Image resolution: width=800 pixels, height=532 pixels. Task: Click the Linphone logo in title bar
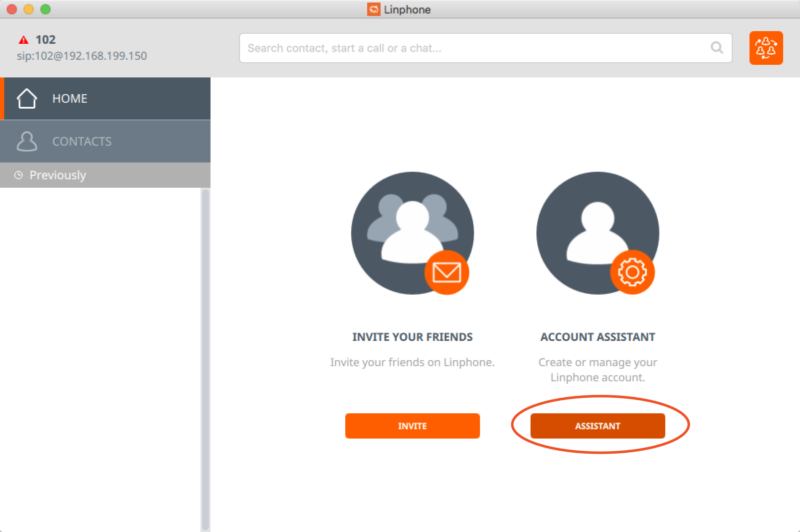click(x=373, y=9)
